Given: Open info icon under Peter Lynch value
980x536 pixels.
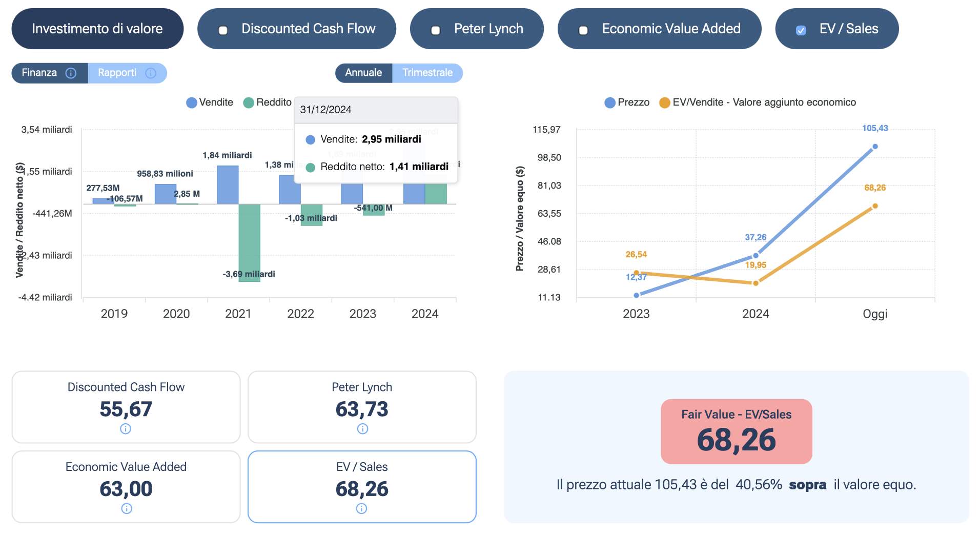Looking at the screenshot, I should tap(362, 428).
